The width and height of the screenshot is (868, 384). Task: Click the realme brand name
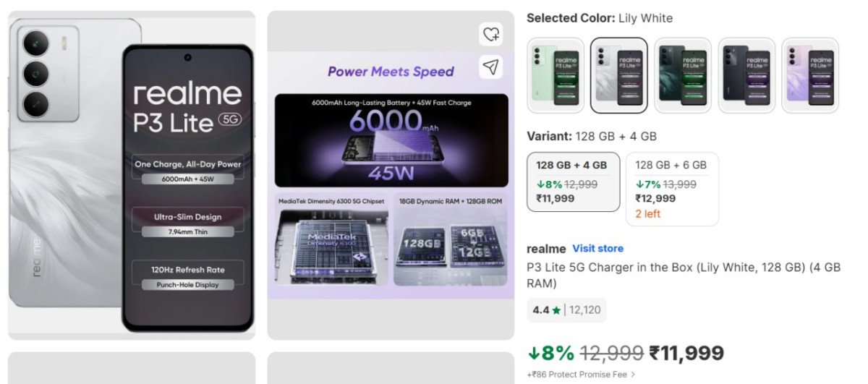tap(546, 249)
